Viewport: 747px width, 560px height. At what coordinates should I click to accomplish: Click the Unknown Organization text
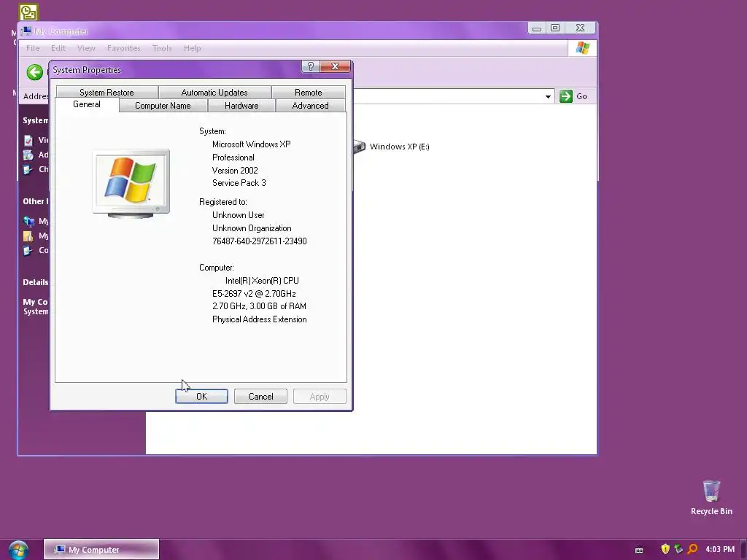pyautogui.click(x=252, y=228)
